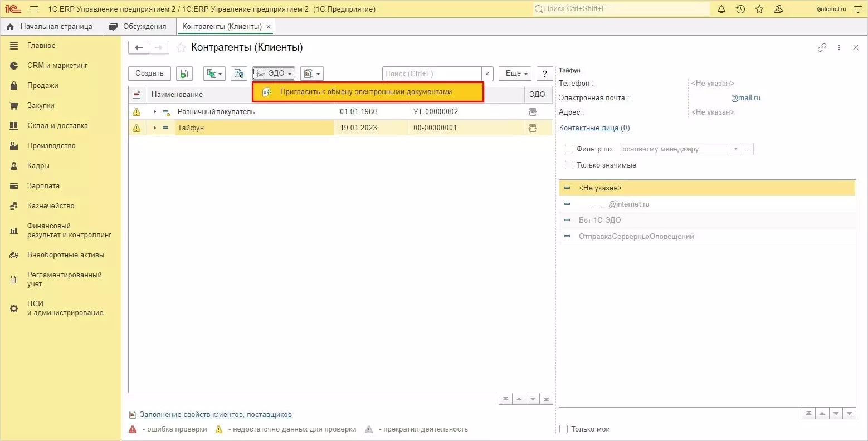This screenshot has width=868, height=441.
Task: Open help with the question mark button
Action: pos(545,73)
